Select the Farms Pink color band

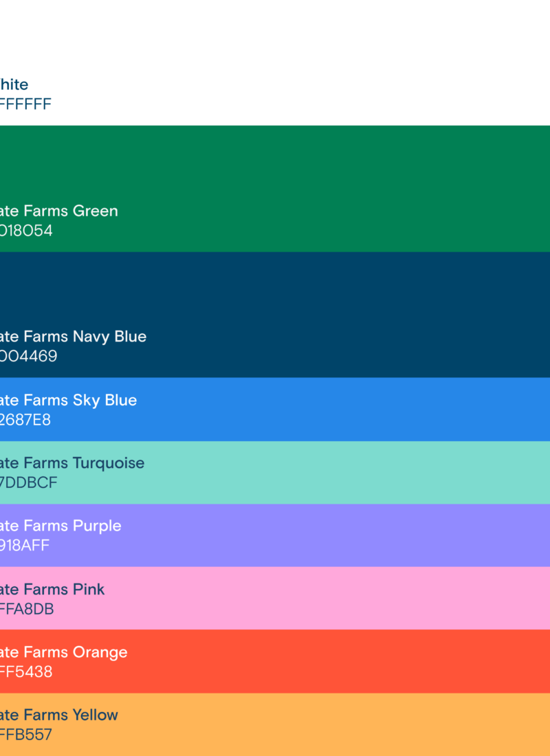point(275,598)
